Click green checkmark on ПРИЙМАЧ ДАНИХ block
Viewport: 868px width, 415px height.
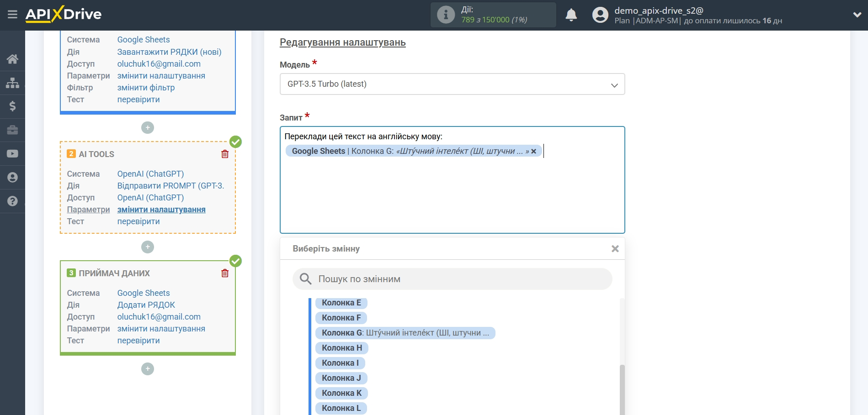(235, 261)
